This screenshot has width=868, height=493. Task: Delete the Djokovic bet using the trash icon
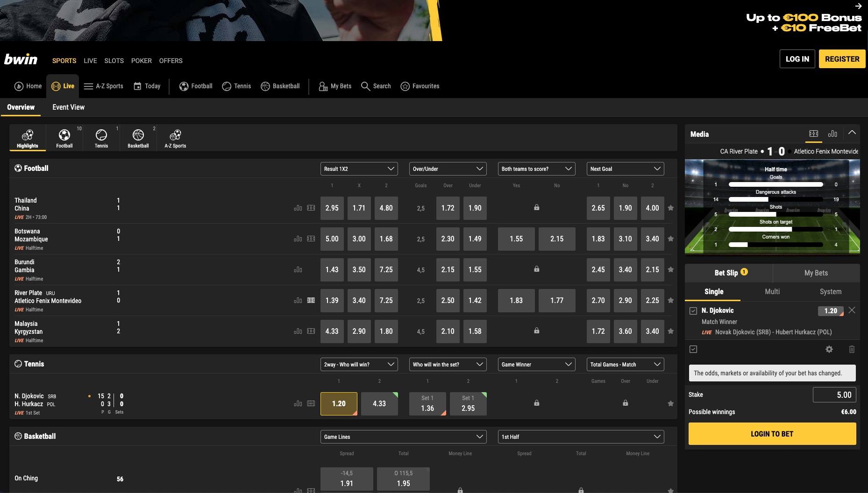852,349
